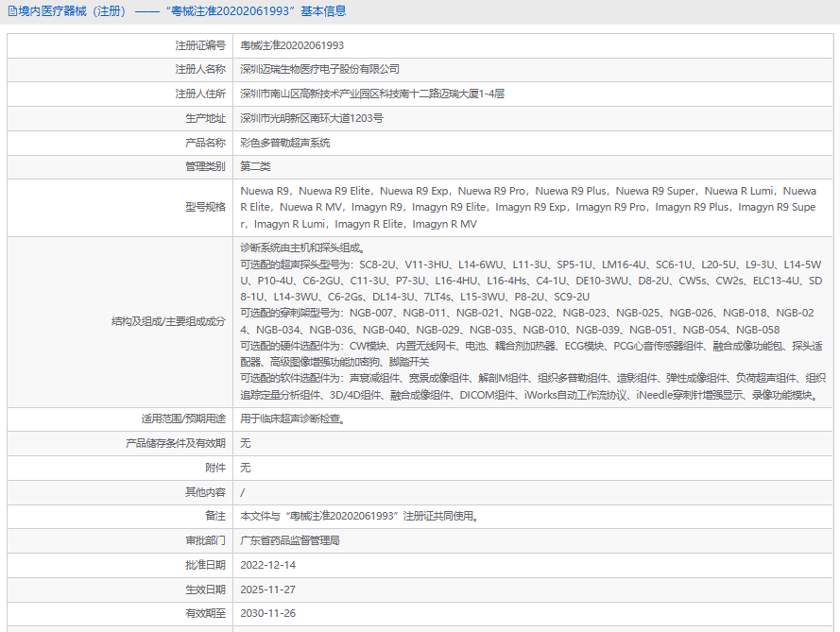
Task: Click registrant name 深圳迈瑞生物医疗电子股份有限公司
Action: [x=319, y=69]
